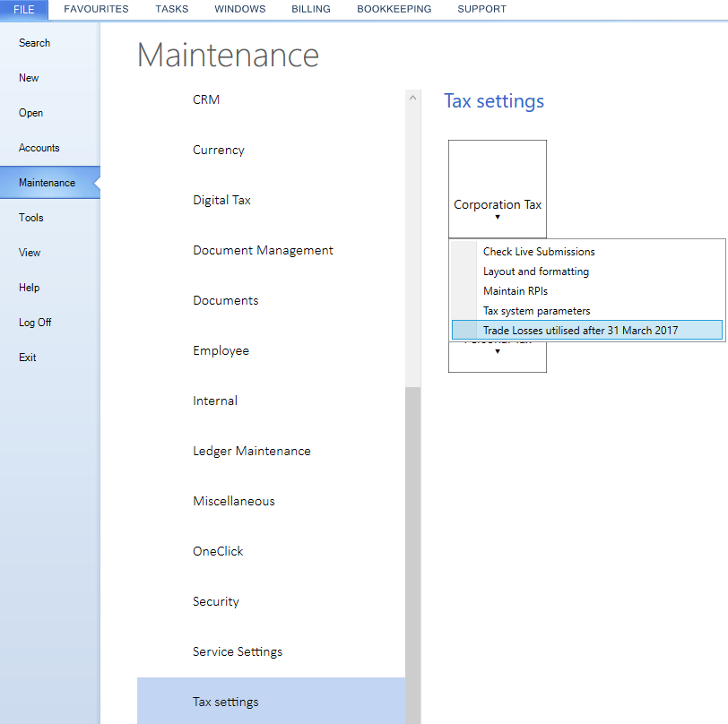
Task: Expand the Corporation Tax dropdown arrow
Action: [498, 217]
